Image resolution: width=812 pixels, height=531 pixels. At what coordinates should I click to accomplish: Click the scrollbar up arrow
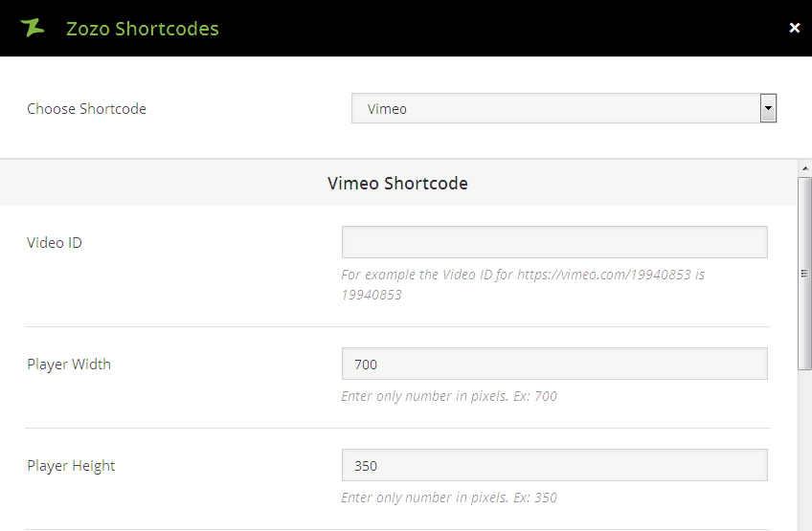tap(804, 168)
